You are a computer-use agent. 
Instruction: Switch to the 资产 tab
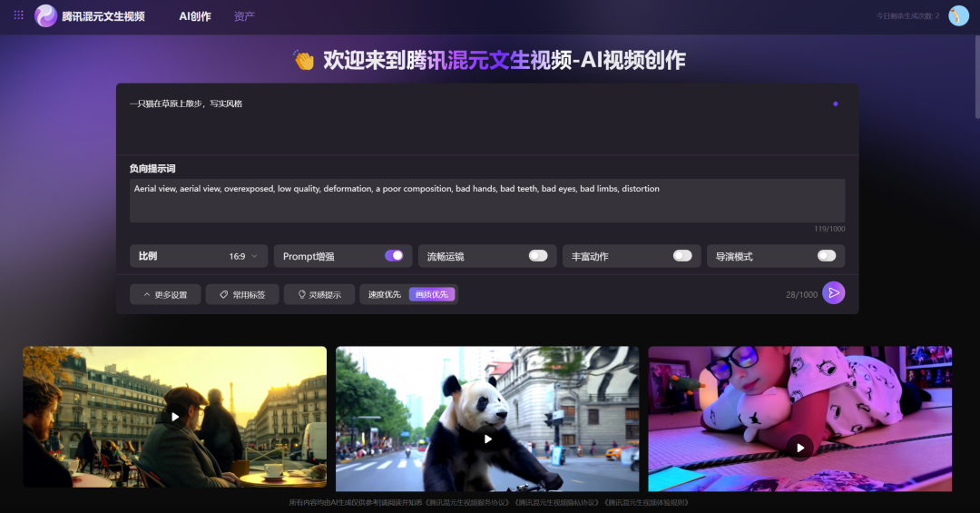point(244,16)
